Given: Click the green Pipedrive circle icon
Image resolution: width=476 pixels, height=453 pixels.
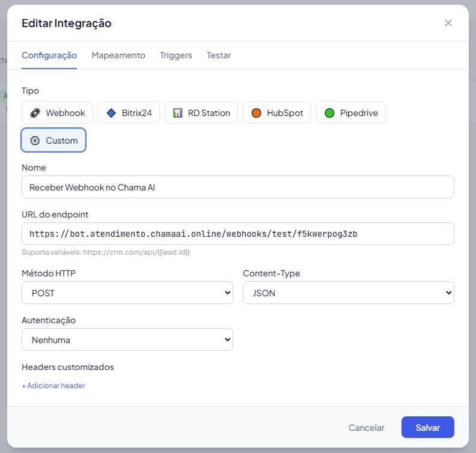Looking at the screenshot, I should (x=330, y=113).
